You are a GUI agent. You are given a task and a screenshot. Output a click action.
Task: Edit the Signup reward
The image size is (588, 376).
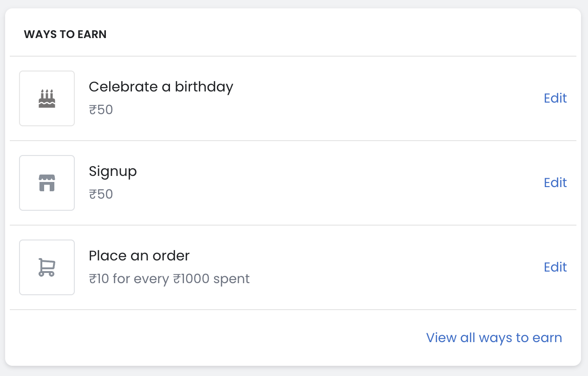[555, 183]
